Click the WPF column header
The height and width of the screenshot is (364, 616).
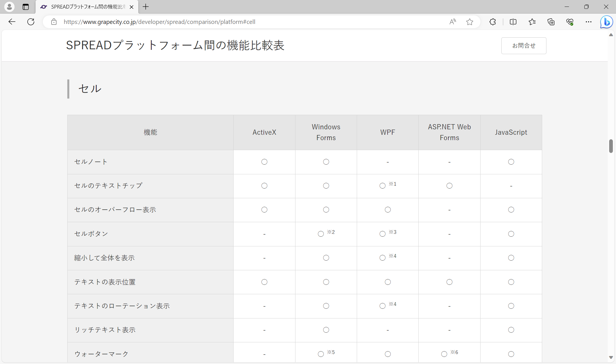pyautogui.click(x=388, y=132)
